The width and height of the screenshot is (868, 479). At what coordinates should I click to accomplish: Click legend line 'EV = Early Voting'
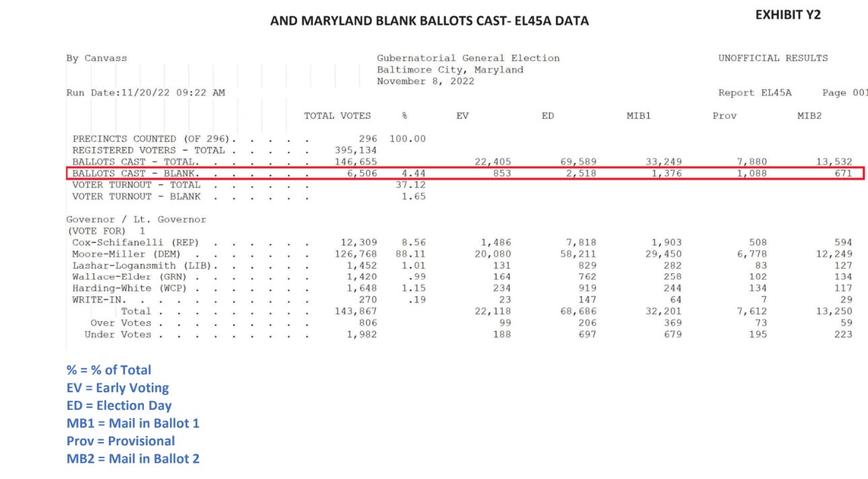pos(118,388)
